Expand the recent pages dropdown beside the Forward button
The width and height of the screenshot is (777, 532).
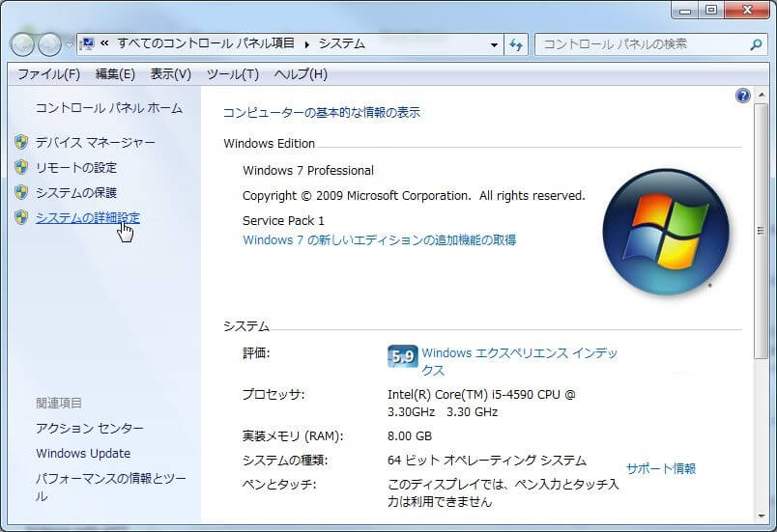[x=68, y=44]
